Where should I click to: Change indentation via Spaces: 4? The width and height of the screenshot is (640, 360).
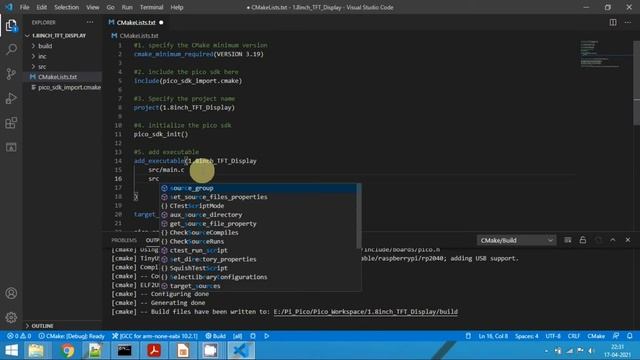(x=527, y=336)
